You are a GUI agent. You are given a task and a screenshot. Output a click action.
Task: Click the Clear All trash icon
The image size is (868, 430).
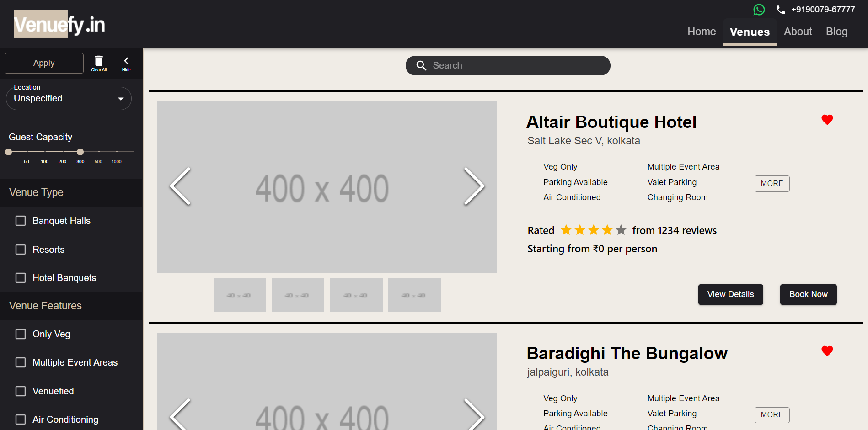coord(99,63)
